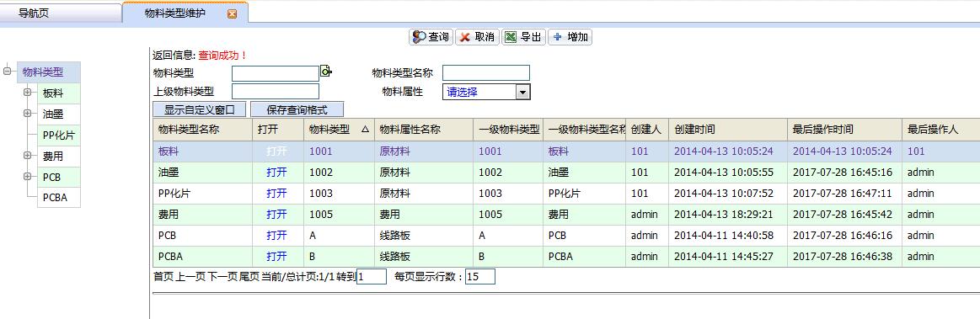Viewport: 980px width, 319px height.
Task: Select 物料类型 root in tree
Action: point(49,72)
